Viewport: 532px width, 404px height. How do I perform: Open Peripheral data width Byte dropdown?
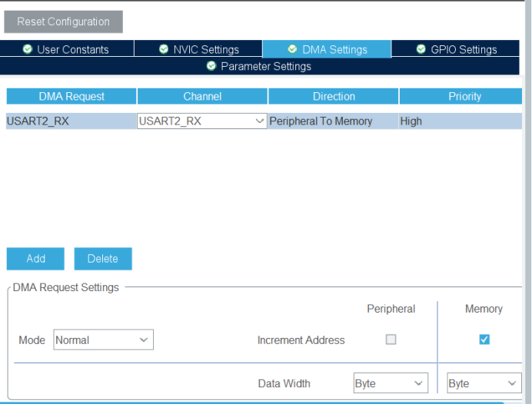[x=391, y=383]
